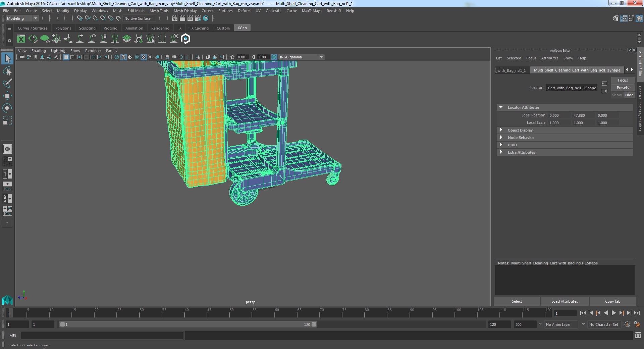This screenshot has height=349, width=644.
Task: Start IPR render icon
Action: point(190,18)
